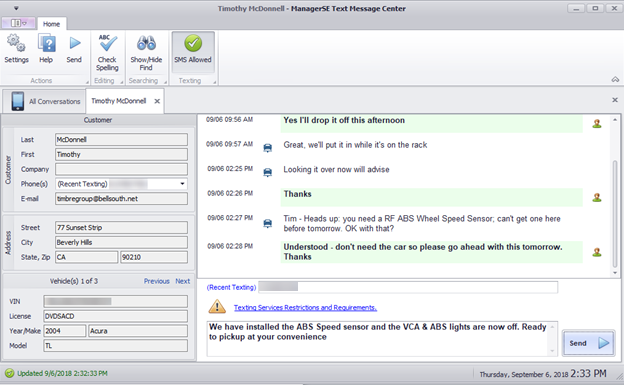Image resolution: width=624 pixels, height=385 pixels.
Task: Send the message with the Send button
Action: [588, 343]
